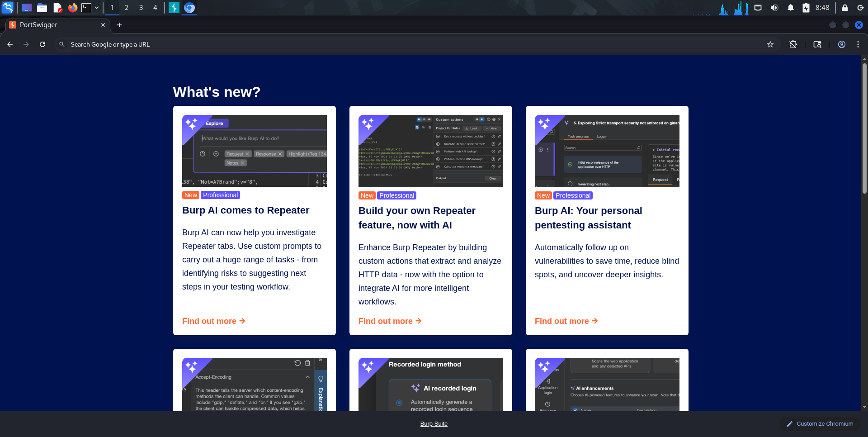Click the Chromium taskbar icon
Image resolution: width=868 pixels, height=437 pixels.
pos(189,8)
